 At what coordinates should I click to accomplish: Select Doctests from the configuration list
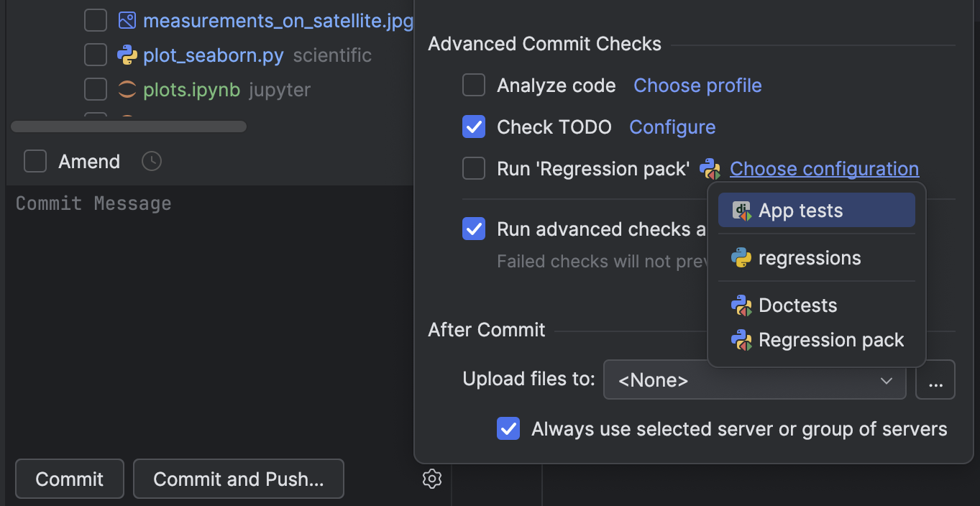tap(797, 305)
